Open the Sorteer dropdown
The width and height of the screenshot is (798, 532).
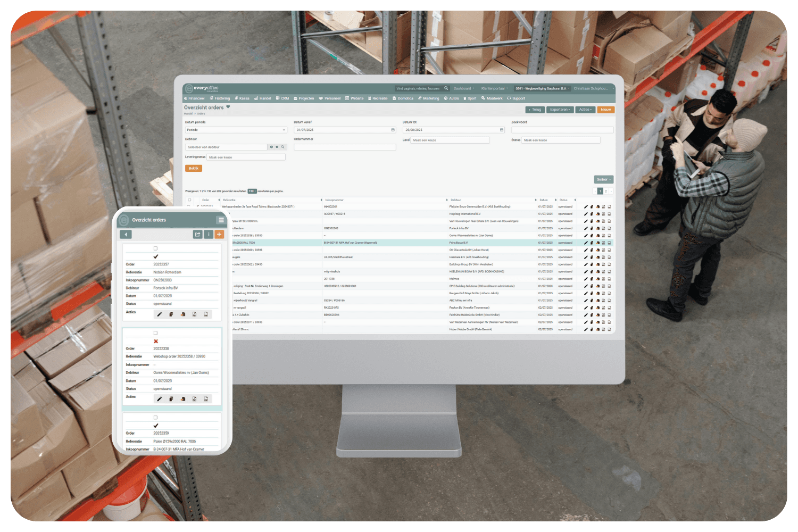coord(603,180)
